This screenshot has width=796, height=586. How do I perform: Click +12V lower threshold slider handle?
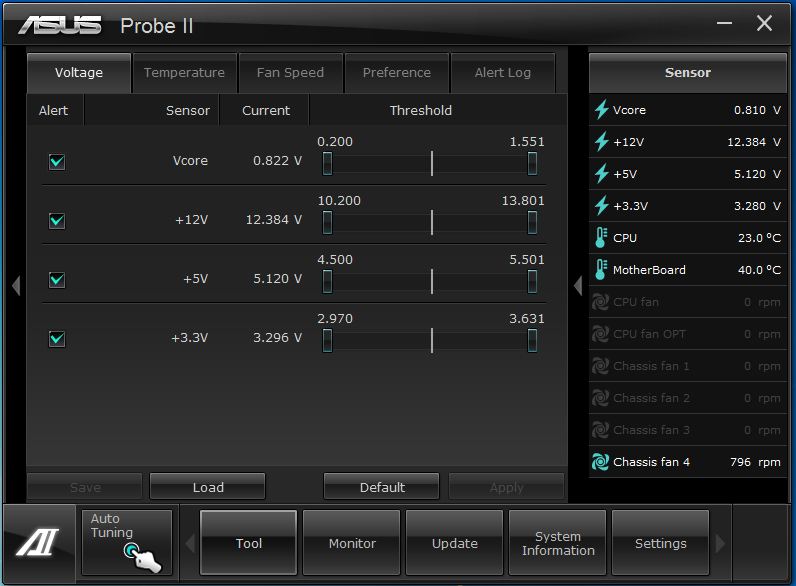(327, 222)
